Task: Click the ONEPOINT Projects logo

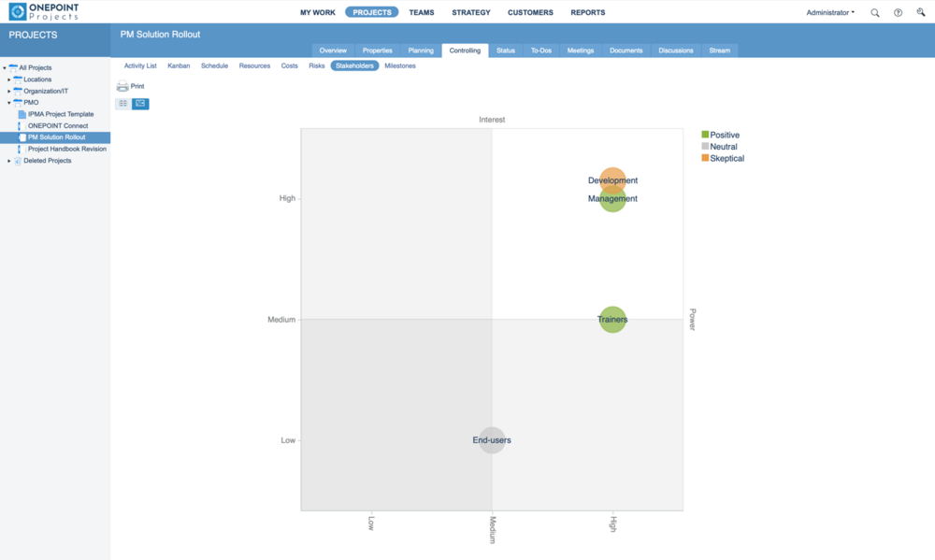Action: (x=42, y=12)
